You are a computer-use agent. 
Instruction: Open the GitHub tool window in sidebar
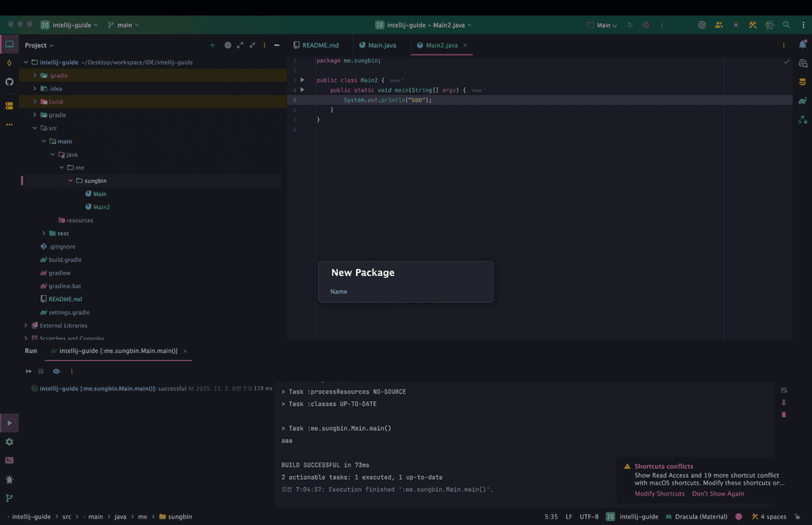point(10,82)
